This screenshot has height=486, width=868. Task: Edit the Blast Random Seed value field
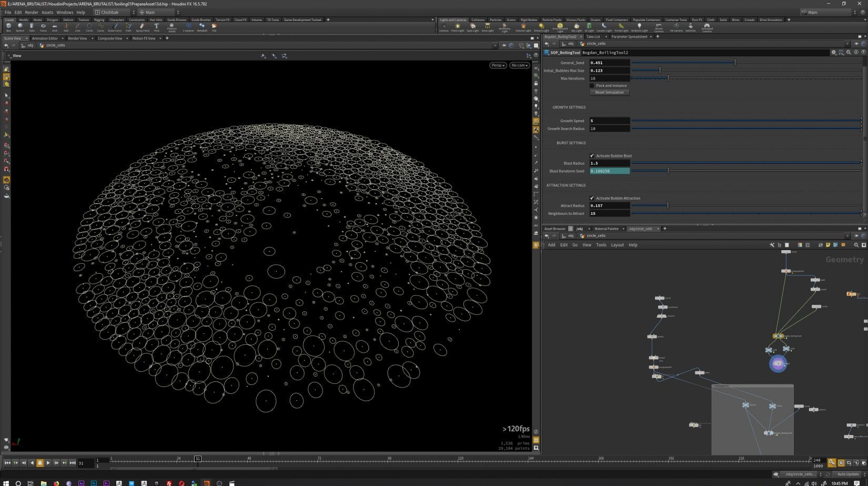point(609,171)
